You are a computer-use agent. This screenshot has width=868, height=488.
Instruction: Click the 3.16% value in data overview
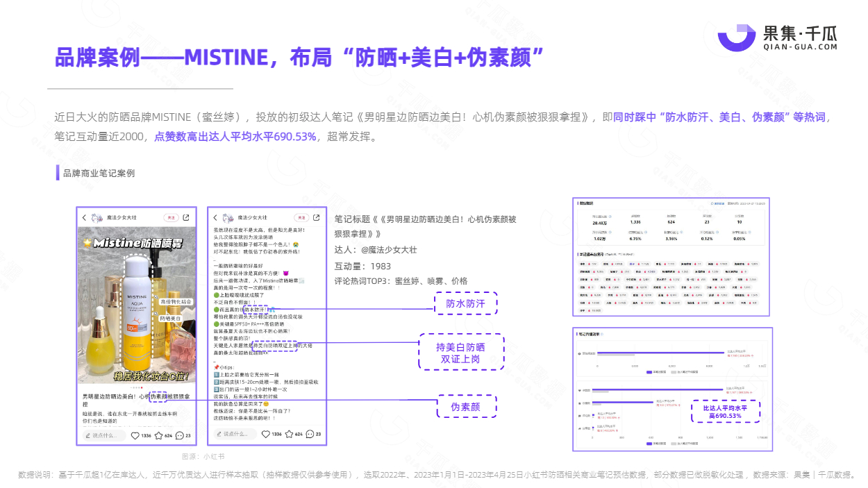pyautogui.click(x=671, y=239)
